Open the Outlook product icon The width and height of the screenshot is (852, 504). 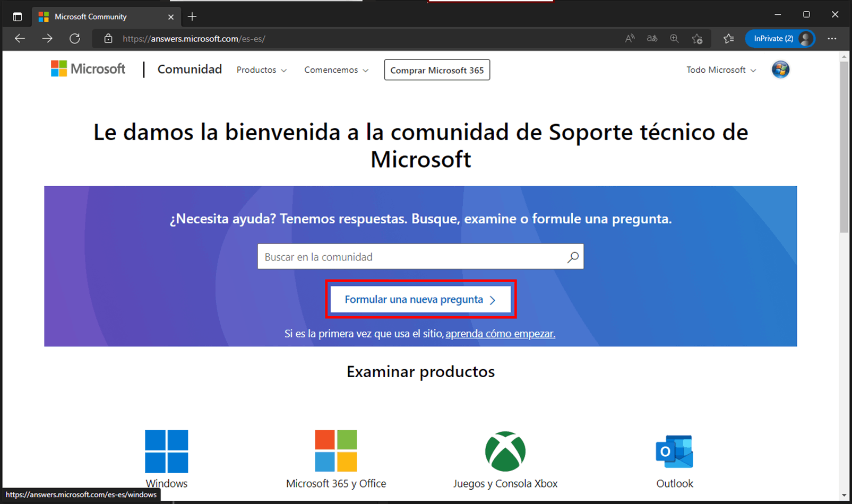675,451
